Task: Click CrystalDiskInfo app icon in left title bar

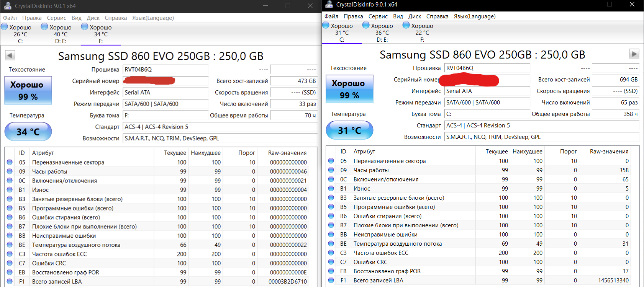Action: [x=7, y=6]
